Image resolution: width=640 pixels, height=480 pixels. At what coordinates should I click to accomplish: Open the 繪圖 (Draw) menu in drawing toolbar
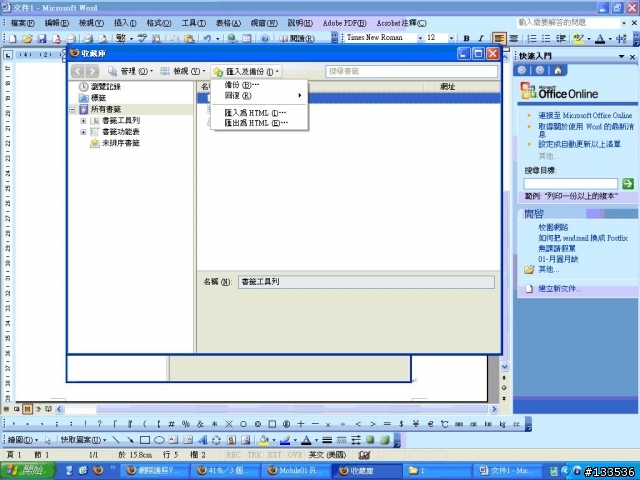22,440
